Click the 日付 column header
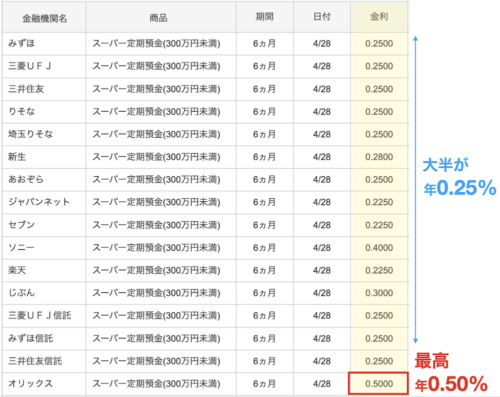Image resolution: width=500 pixels, height=397 pixels. click(x=322, y=17)
